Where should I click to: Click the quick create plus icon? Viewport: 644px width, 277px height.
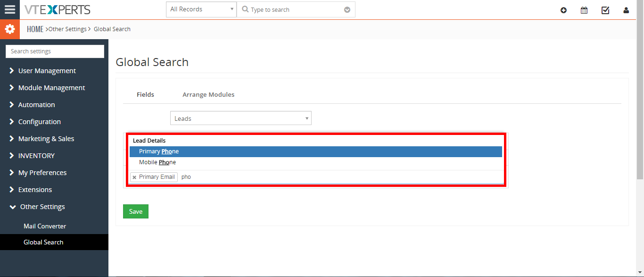click(563, 10)
